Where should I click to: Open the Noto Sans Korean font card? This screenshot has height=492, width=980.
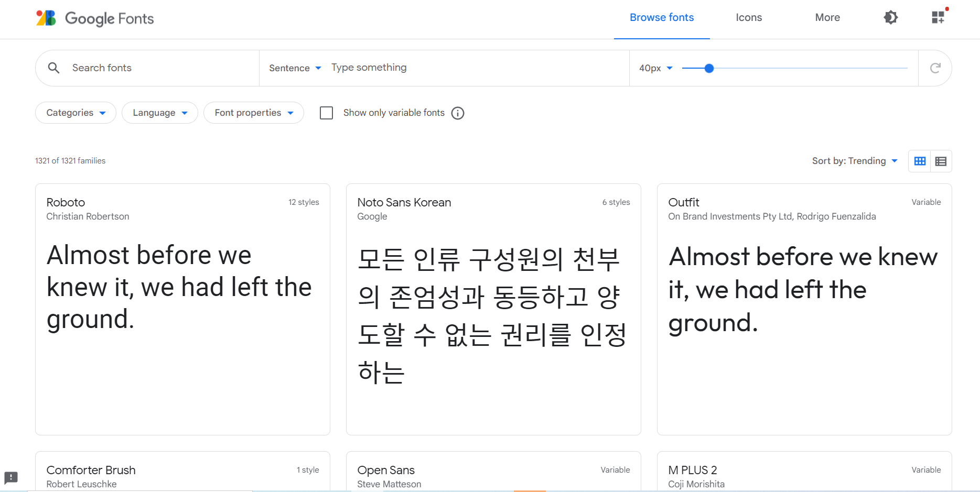[x=493, y=309]
